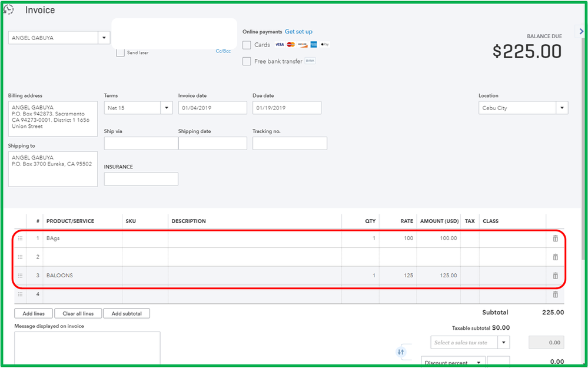The height and width of the screenshot is (368, 588).
Task: Click the CLASS column header
Action: tap(490, 221)
